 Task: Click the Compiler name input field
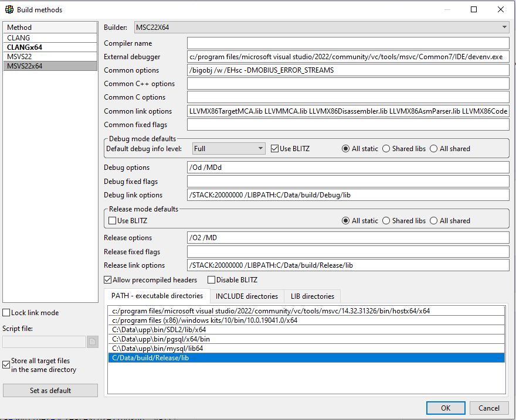tap(348, 43)
